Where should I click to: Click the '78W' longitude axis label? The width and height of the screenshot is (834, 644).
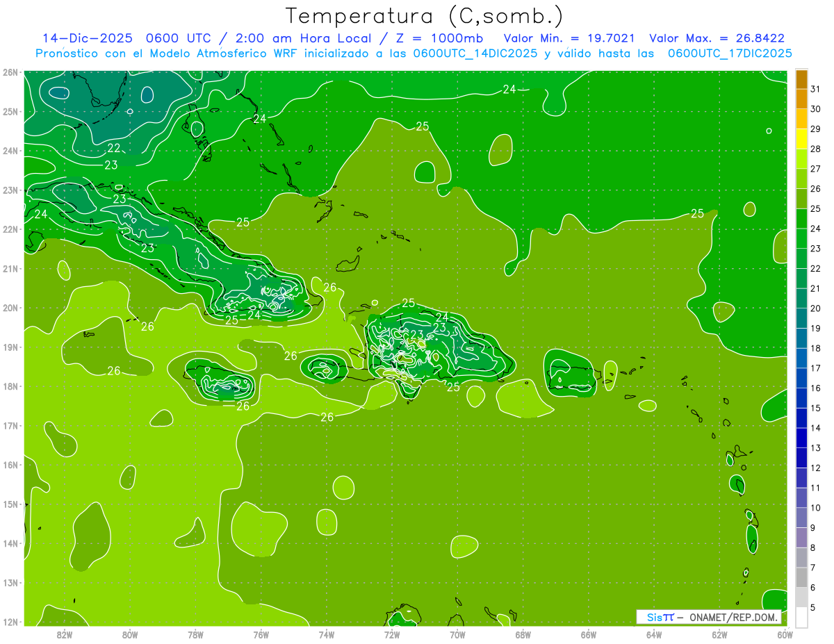(195, 634)
